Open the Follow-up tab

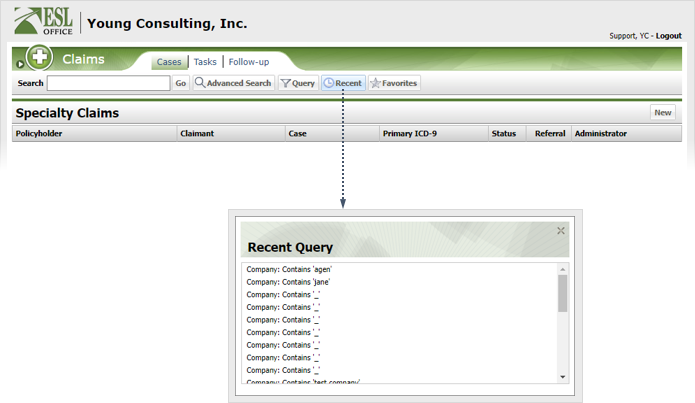[249, 62]
